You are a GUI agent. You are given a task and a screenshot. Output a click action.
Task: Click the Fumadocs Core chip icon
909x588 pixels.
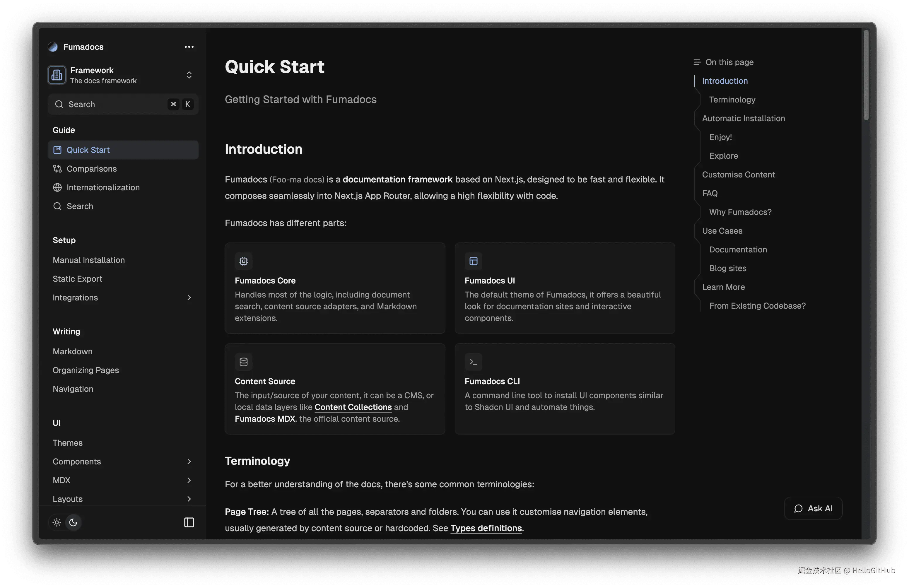click(x=244, y=261)
